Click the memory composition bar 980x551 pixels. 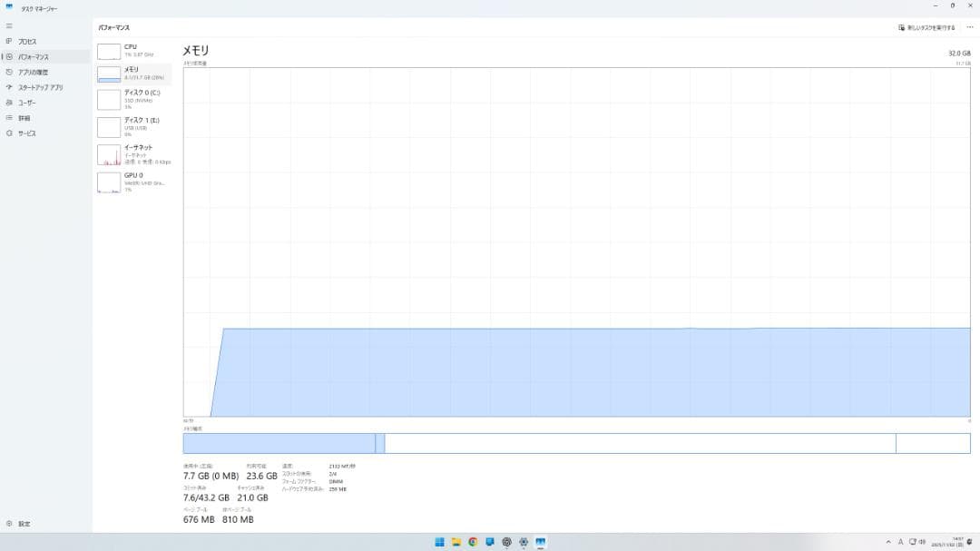coord(576,443)
